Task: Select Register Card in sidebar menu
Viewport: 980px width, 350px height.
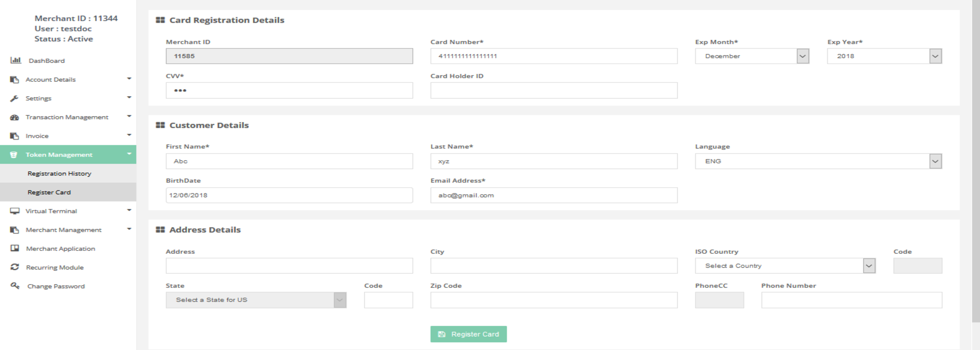Action: pos(49,192)
